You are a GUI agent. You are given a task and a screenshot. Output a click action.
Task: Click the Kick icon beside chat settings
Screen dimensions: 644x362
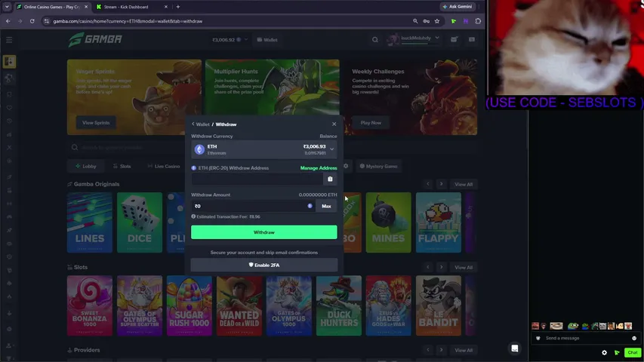coord(617,352)
